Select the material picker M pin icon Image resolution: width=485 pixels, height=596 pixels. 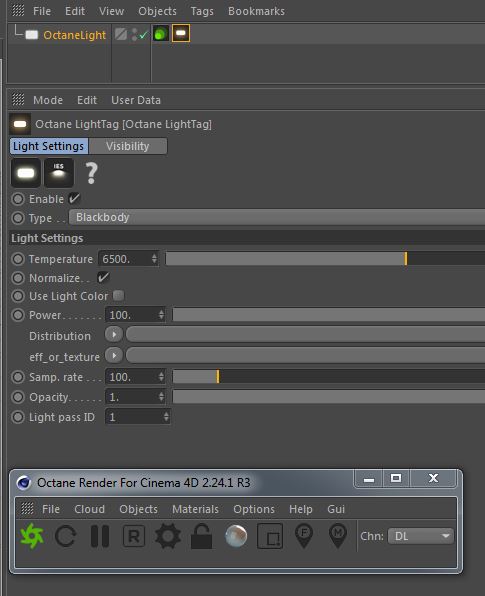[x=338, y=536]
